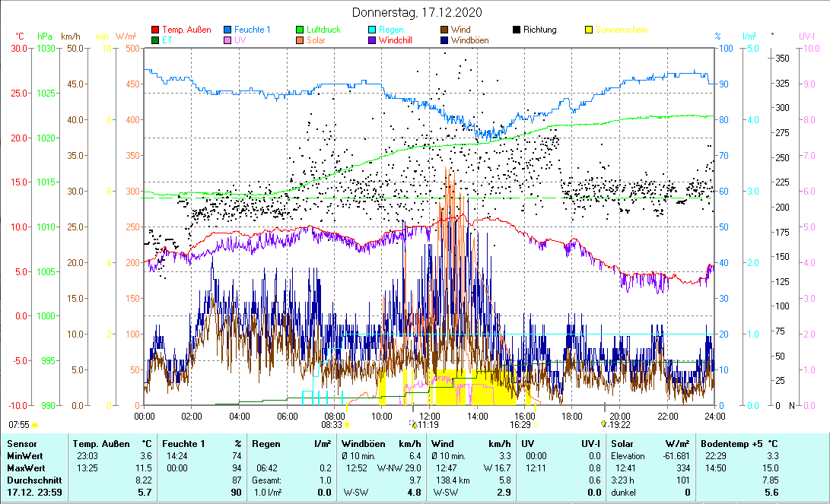Click the blue Feuchte 1 legend square

coord(227,30)
